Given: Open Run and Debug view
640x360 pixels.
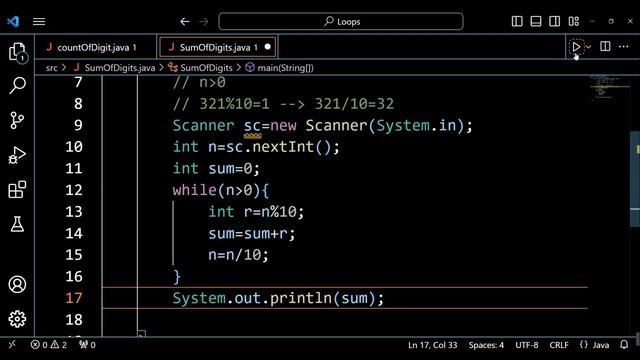Looking at the screenshot, I should click(x=17, y=155).
